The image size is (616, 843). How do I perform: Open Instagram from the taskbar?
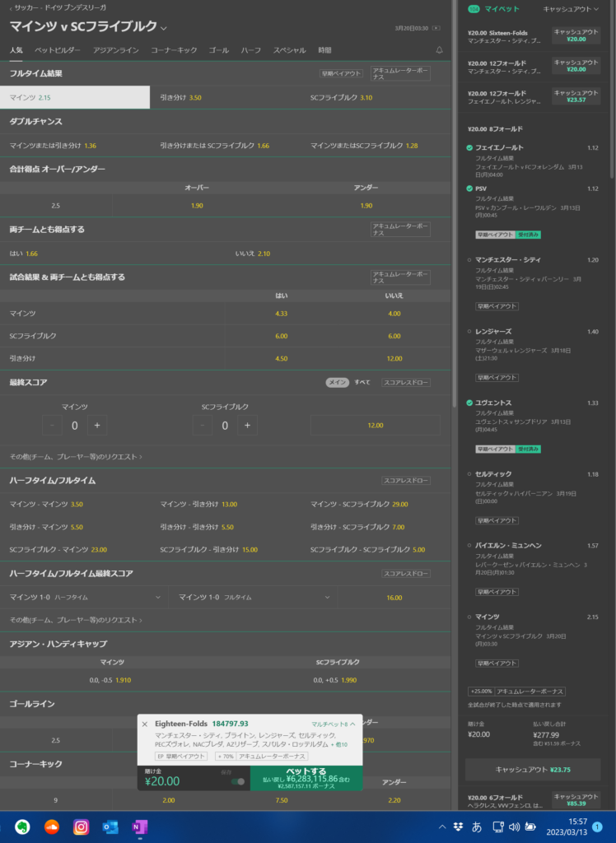pyautogui.click(x=82, y=827)
